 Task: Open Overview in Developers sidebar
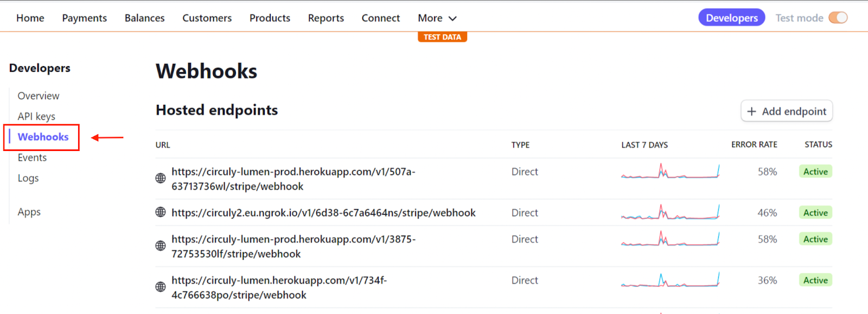coord(39,96)
